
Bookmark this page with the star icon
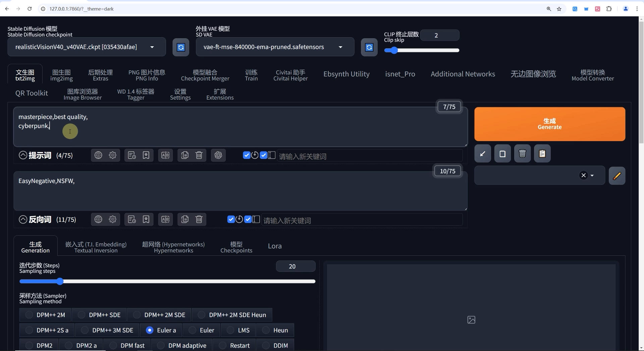coord(559,9)
